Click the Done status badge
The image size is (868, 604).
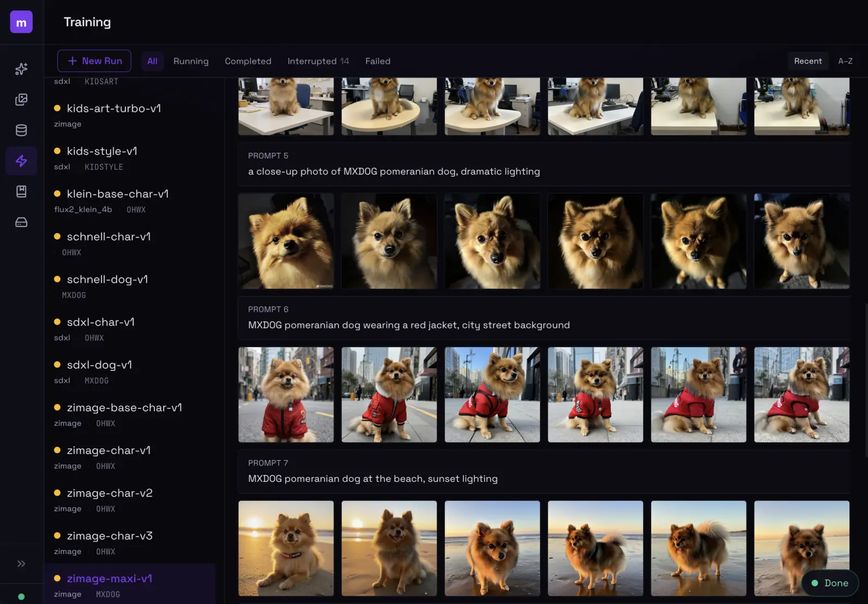pyautogui.click(x=829, y=583)
